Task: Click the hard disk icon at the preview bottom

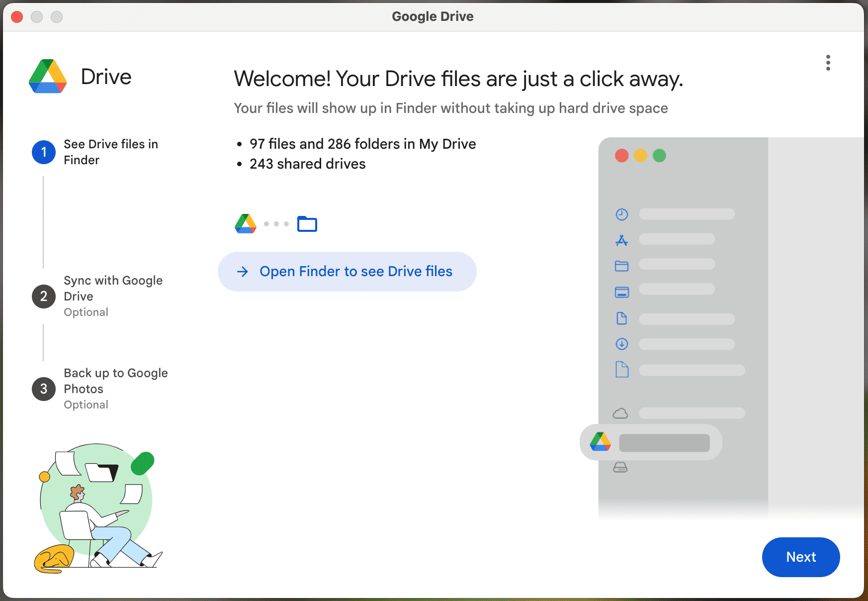Action: [x=621, y=467]
